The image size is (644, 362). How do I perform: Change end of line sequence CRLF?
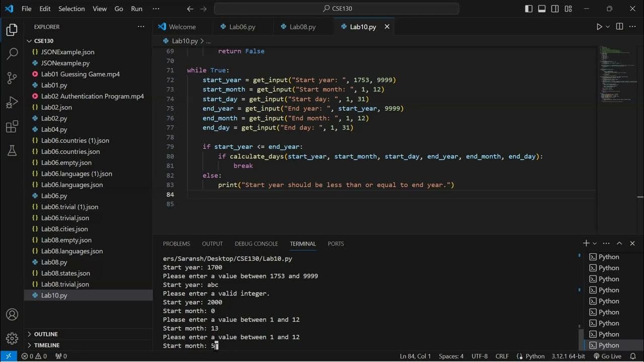[502, 356]
